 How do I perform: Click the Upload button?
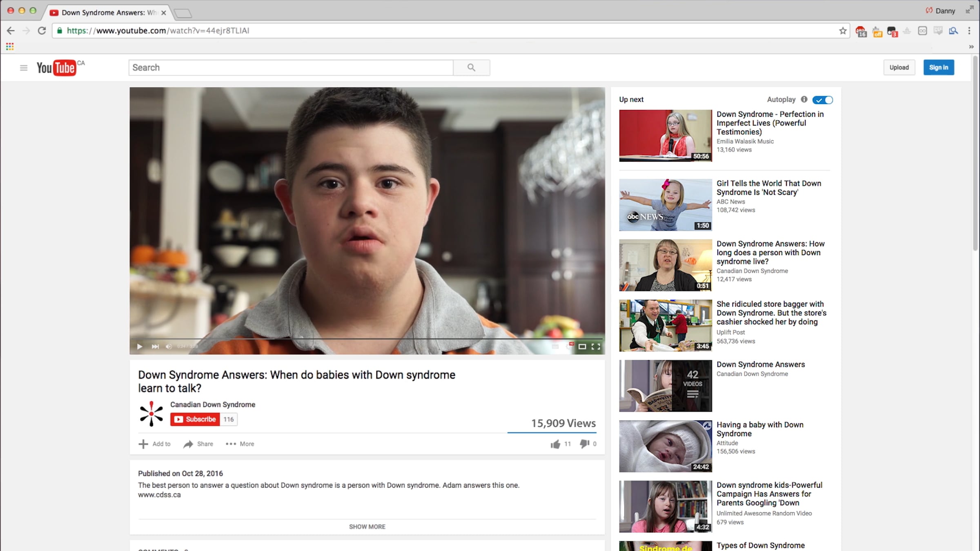click(899, 68)
